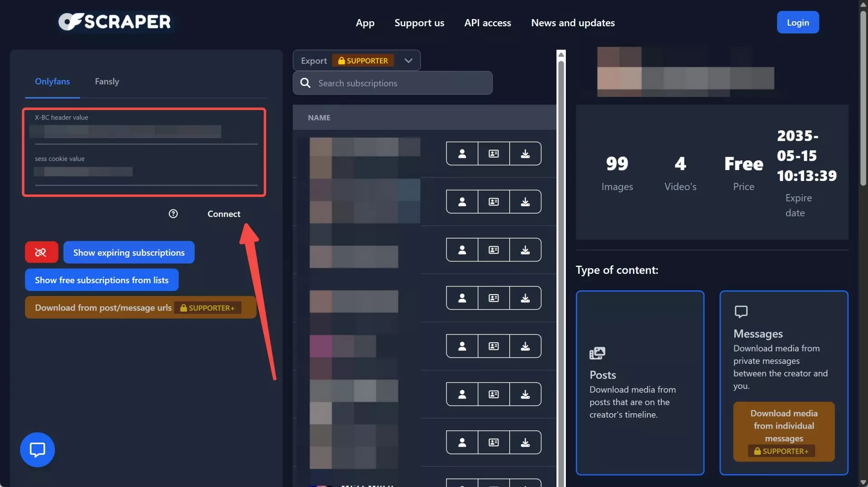This screenshot has width=868, height=487.
Task: Click the download icon in the third subscription row
Action: 525,250
